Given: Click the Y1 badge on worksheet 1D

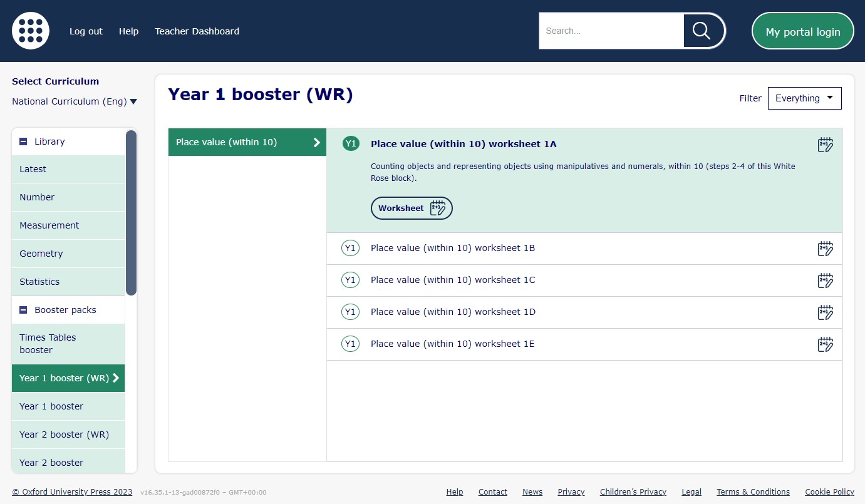Looking at the screenshot, I should 351,312.
